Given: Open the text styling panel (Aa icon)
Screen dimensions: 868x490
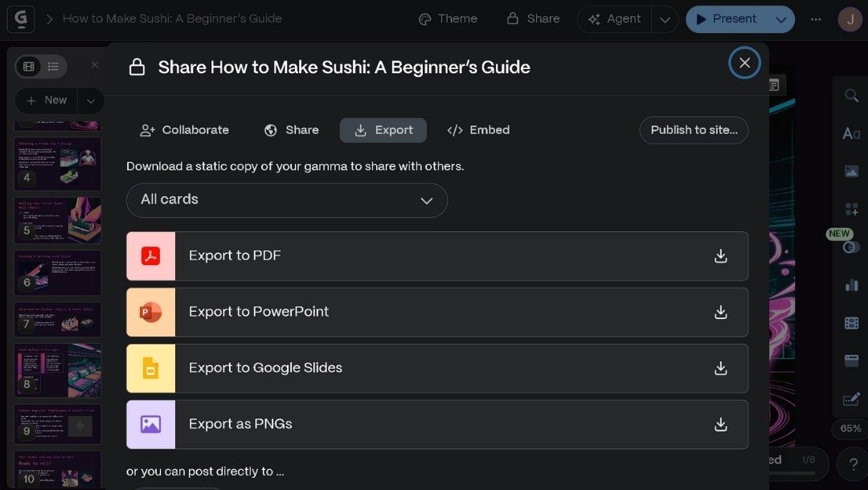Looking at the screenshot, I should 851,133.
